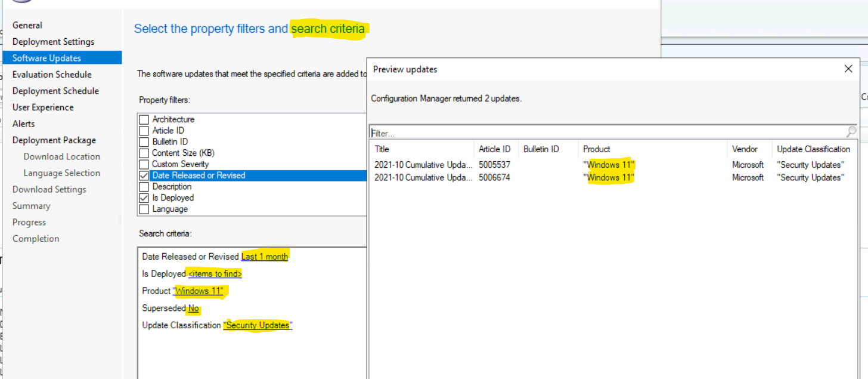Go to Deployment Settings page

[53, 42]
